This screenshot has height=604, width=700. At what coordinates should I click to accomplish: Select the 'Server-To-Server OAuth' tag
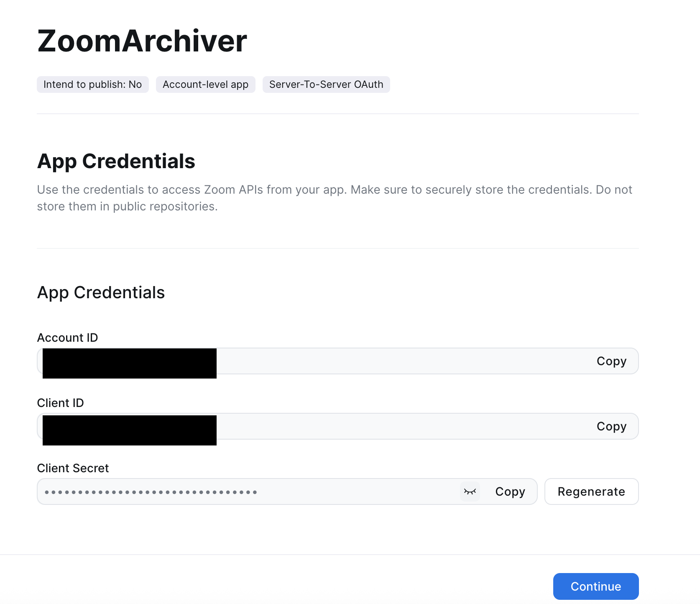(x=326, y=84)
